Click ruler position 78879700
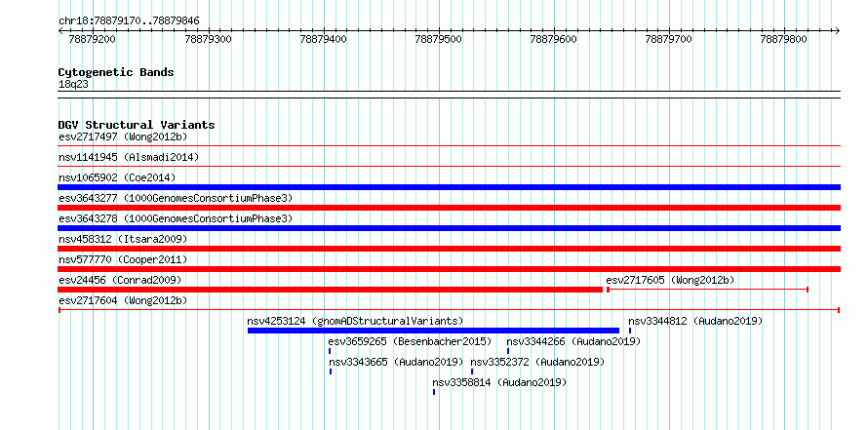The height and width of the screenshot is (430, 868). tap(669, 39)
